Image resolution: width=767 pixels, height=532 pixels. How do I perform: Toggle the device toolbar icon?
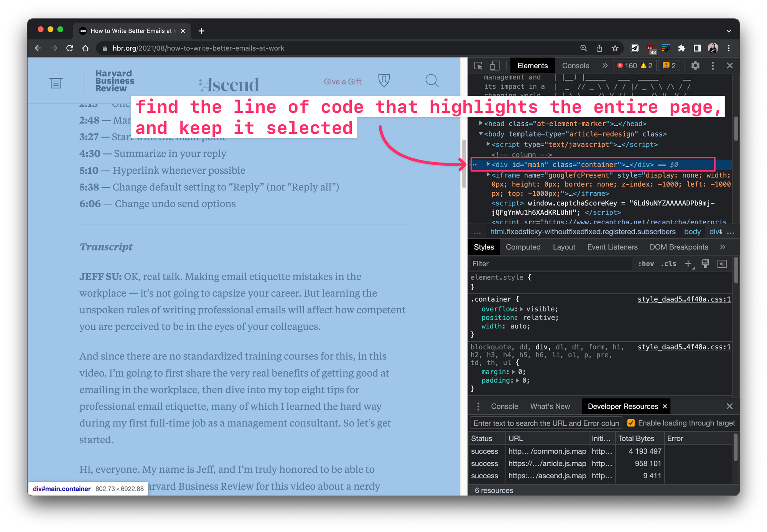(x=495, y=66)
